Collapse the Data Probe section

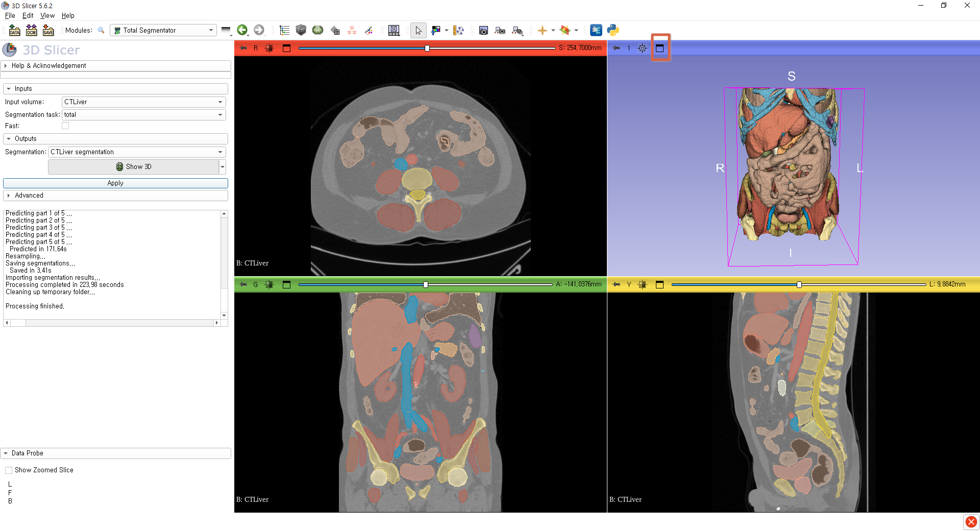(x=116, y=453)
